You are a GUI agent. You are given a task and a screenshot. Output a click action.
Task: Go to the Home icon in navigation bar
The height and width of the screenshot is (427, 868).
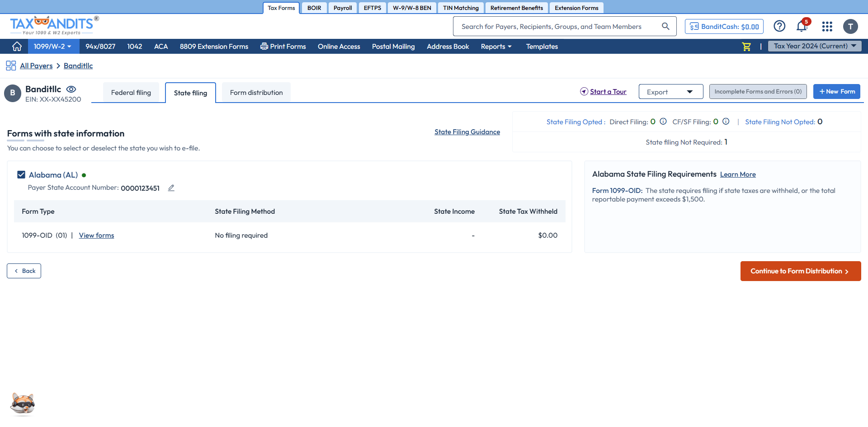[x=17, y=47]
